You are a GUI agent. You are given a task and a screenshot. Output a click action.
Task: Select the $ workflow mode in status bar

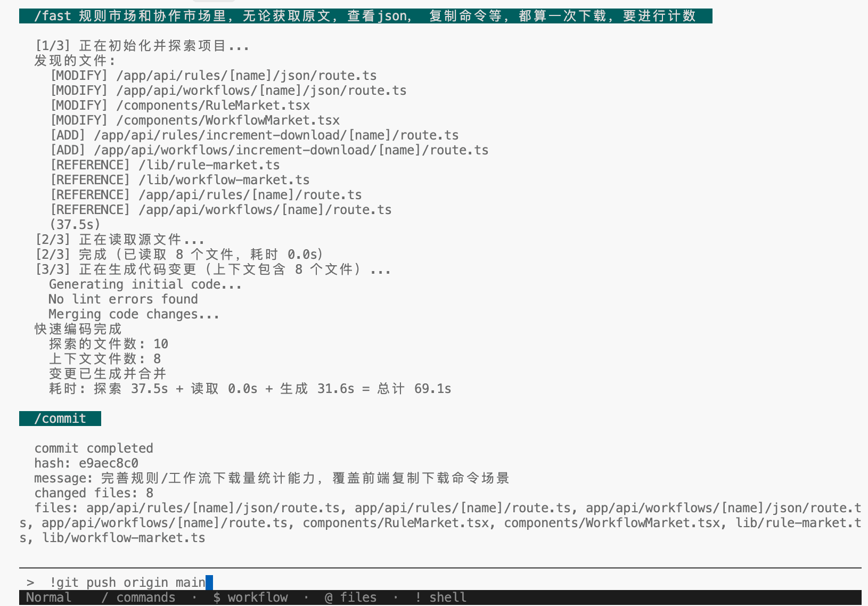(x=250, y=597)
